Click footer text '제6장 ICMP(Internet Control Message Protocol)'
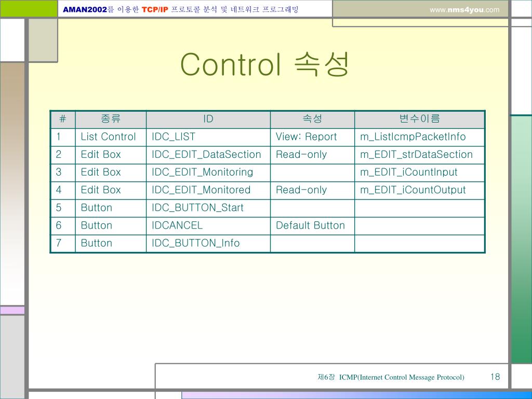The width and height of the screenshot is (532, 399). tap(391, 377)
